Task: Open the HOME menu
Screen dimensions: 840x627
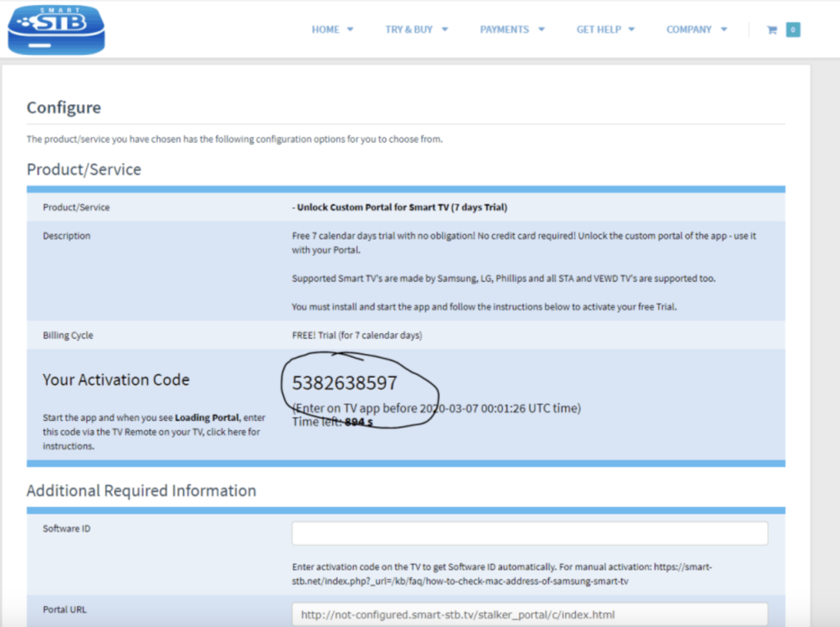Action: tap(326, 30)
